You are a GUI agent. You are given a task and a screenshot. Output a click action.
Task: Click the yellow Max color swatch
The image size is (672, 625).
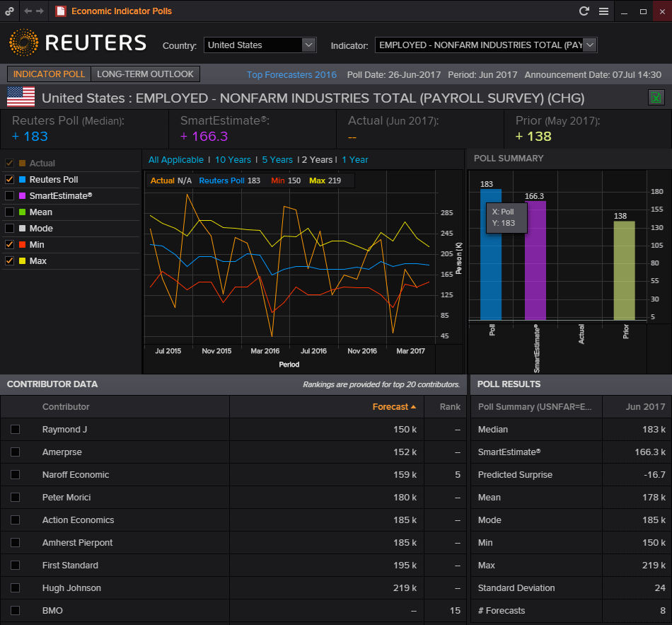[x=23, y=260]
